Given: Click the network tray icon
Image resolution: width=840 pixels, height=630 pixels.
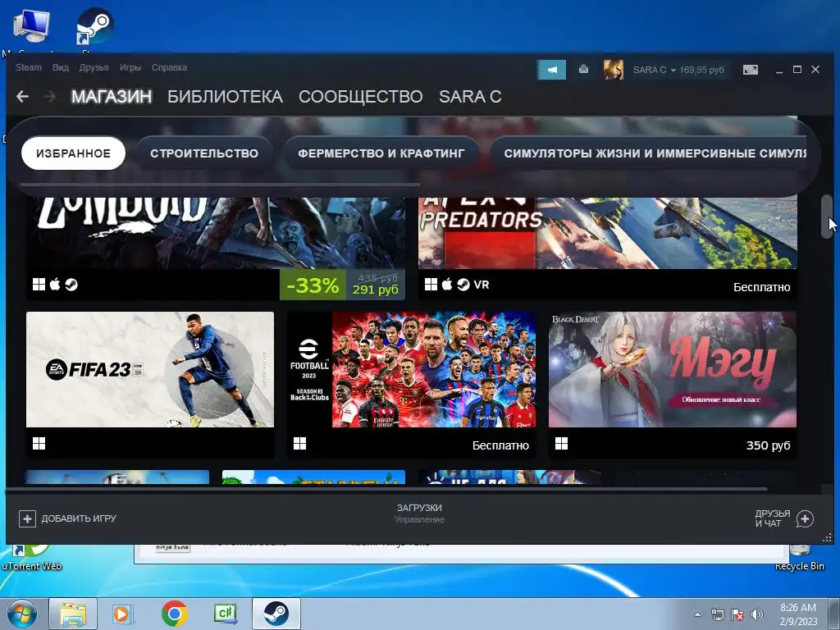Looking at the screenshot, I should click(x=717, y=614).
